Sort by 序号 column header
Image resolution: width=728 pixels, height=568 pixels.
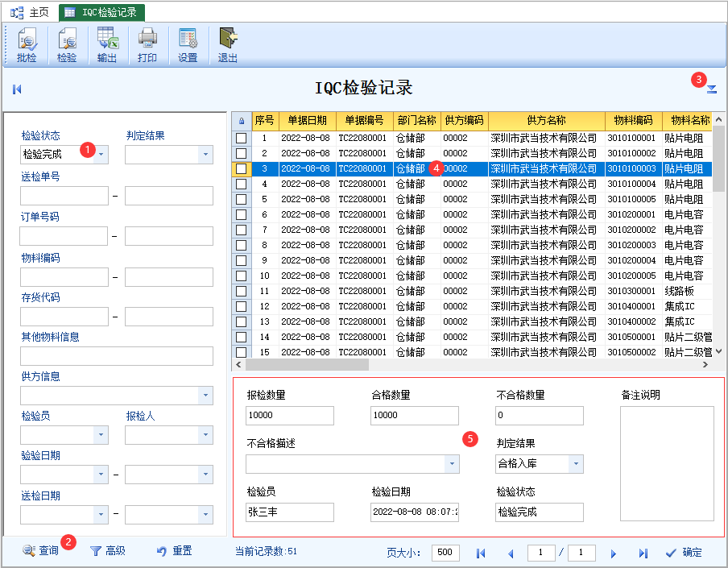(265, 121)
